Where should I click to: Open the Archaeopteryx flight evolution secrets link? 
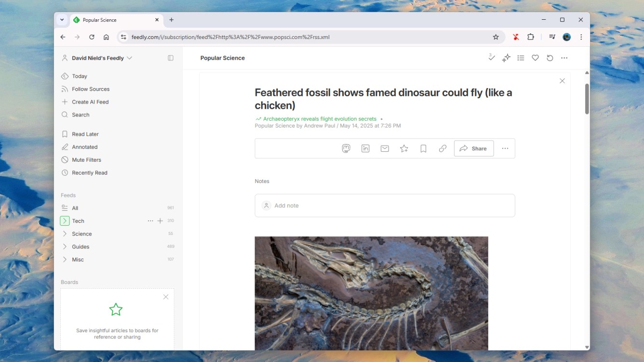coord(319,118)
